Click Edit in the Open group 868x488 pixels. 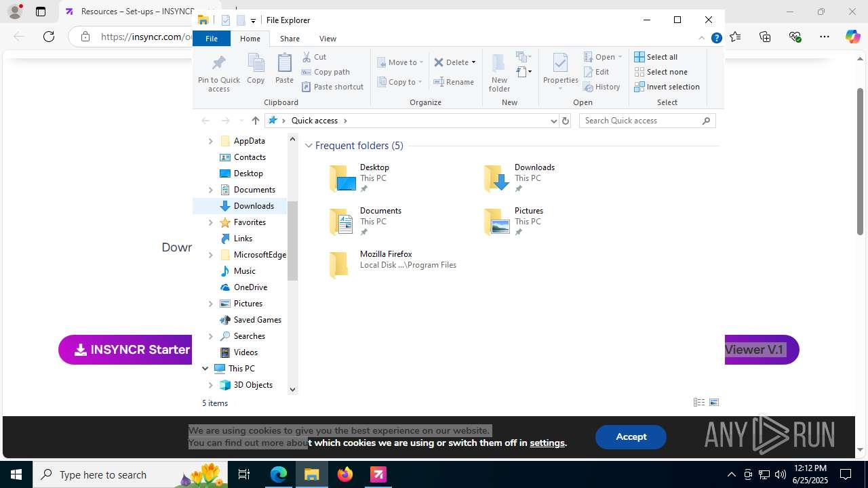596,72
